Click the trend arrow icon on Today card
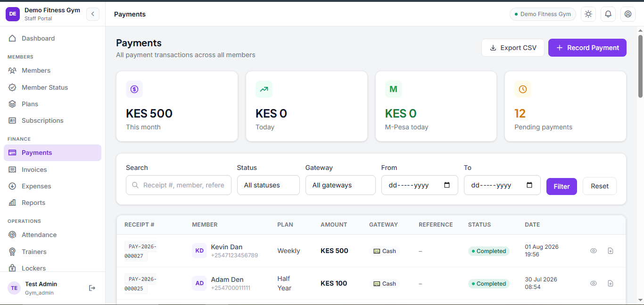The width and height of the screenshot is (644, 305). click(264, 89)
